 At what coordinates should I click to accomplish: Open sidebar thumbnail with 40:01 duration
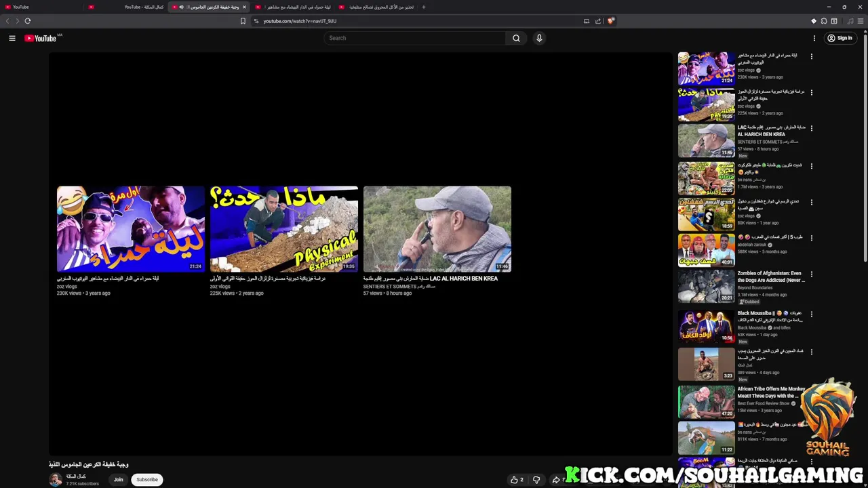[707, 250]
